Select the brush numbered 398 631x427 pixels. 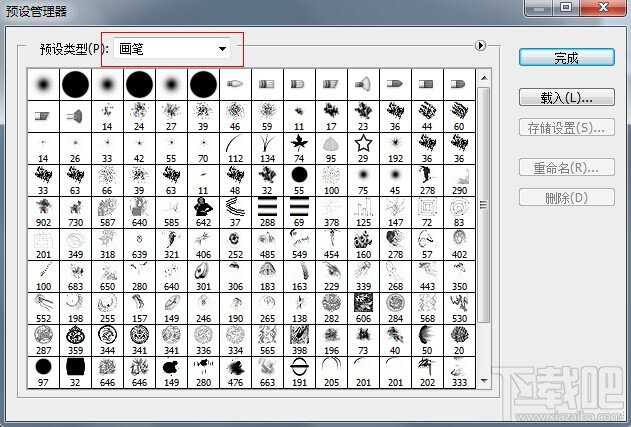299,340
